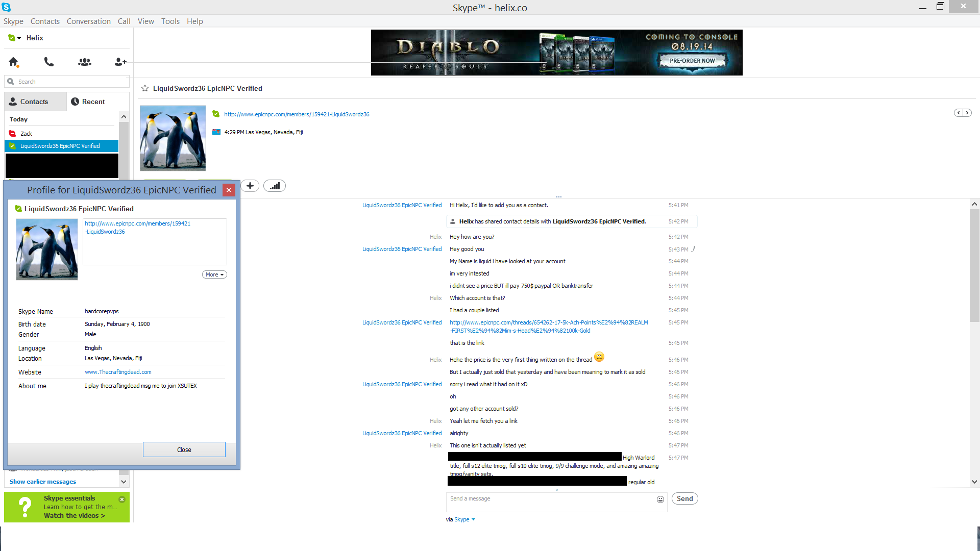Click the Send a message input field
Screen dimensions: 980x551
point(551,502)
